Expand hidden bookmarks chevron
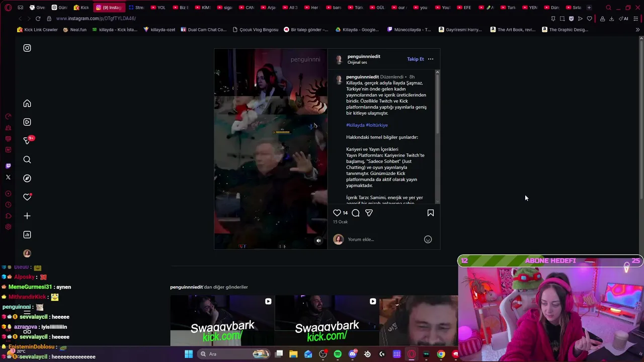 coord(637,30)
